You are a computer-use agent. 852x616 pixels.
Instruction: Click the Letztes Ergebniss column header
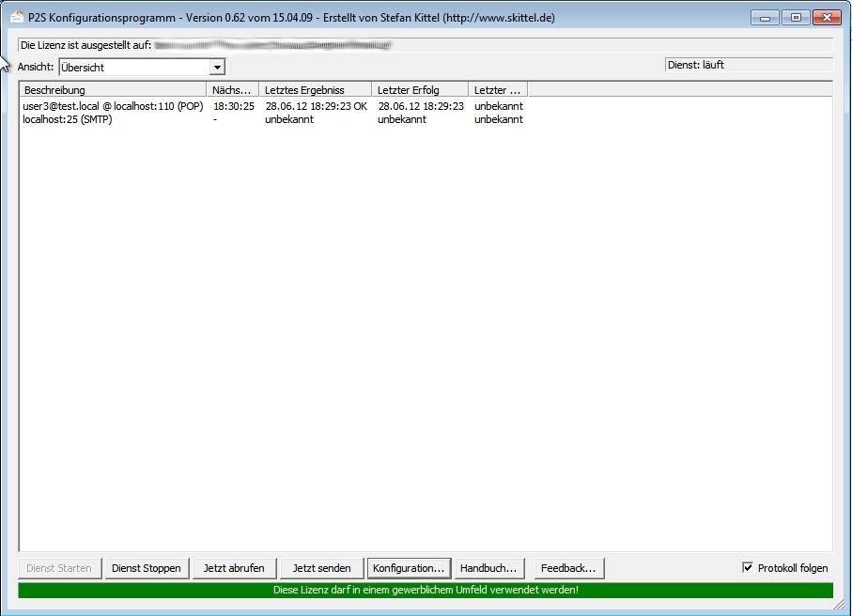tap(316, 90)
